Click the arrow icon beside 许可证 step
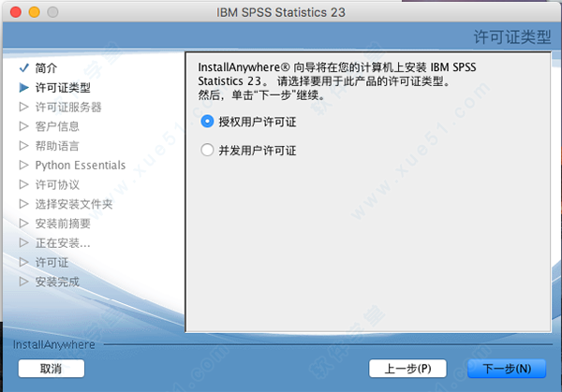The height and width of the screenshot is (392, 562). (x=24, y=262)
